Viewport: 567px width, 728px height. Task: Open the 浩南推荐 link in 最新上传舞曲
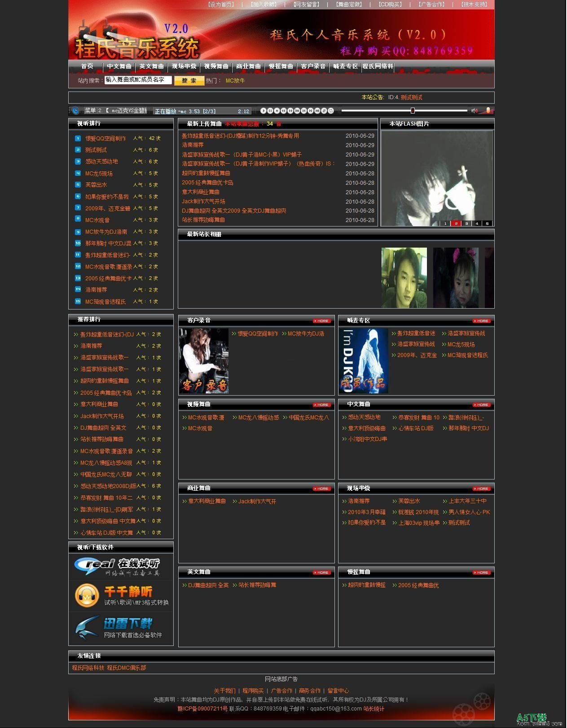(x=193, y=145)
